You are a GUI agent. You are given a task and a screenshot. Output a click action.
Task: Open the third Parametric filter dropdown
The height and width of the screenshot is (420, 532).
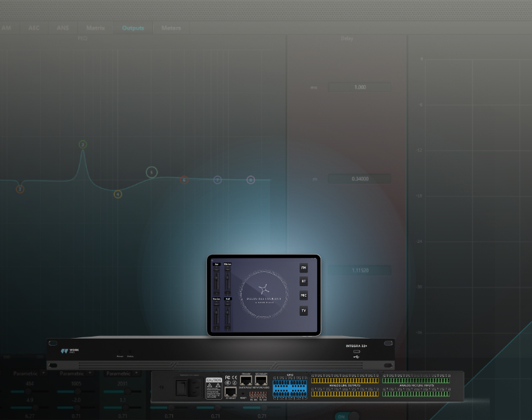pyautogui.click(x=122, y=373)
